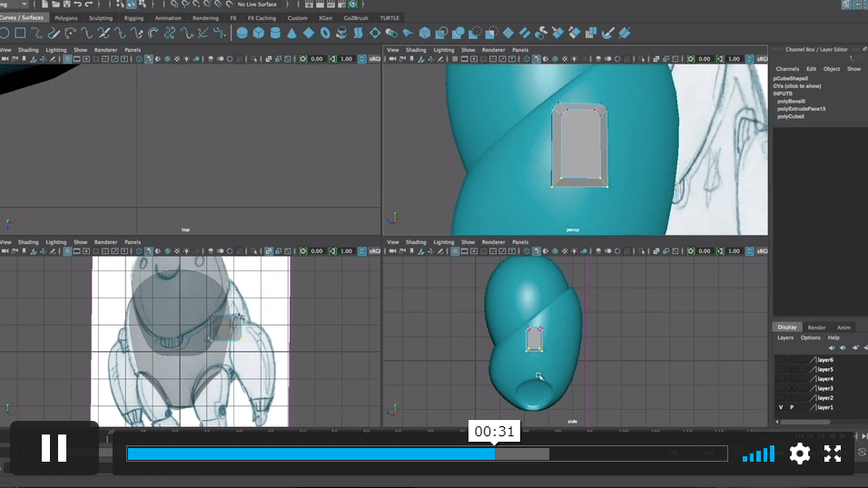Open Shading menu in persp viewport

[x=416, y=50]
